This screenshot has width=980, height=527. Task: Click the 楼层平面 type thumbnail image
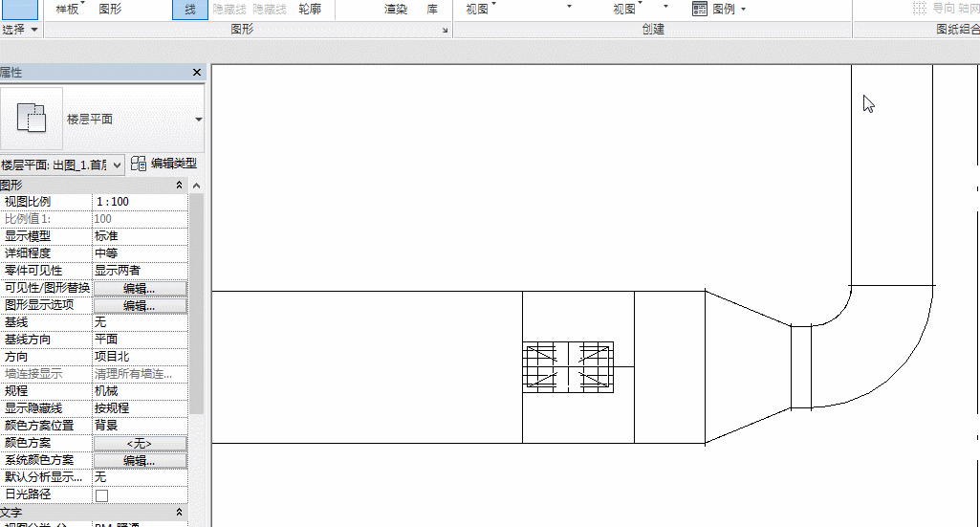(32, 119)
